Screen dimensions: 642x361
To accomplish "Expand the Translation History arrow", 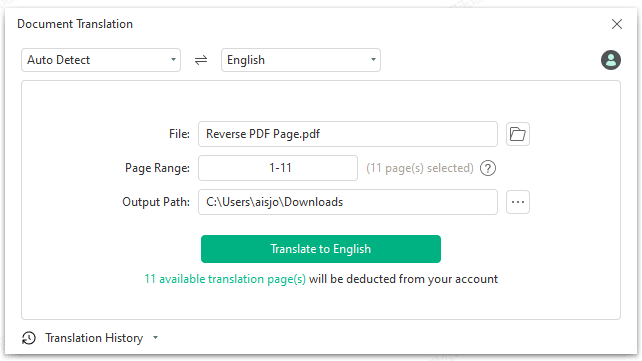I will coord(156,338).
